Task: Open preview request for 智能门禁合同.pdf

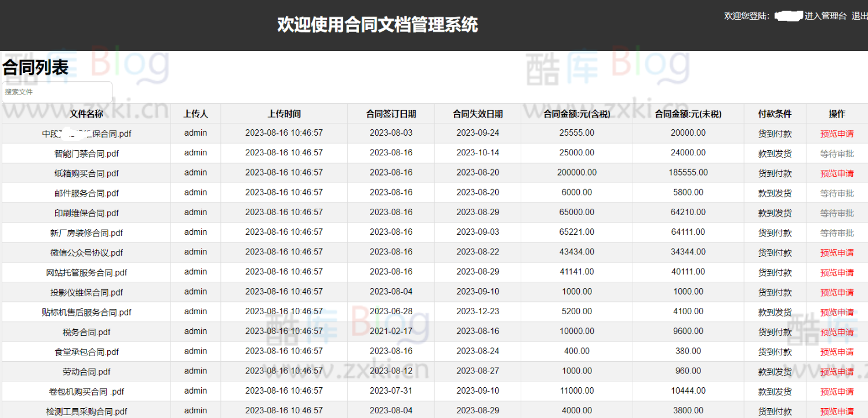Action: click(x=836, y=153)
